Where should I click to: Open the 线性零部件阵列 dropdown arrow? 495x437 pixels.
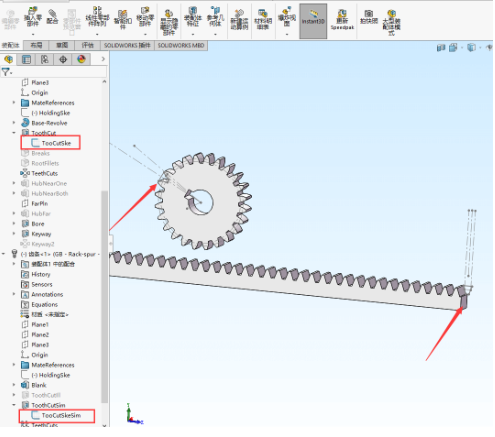click(x=97, y=34)
